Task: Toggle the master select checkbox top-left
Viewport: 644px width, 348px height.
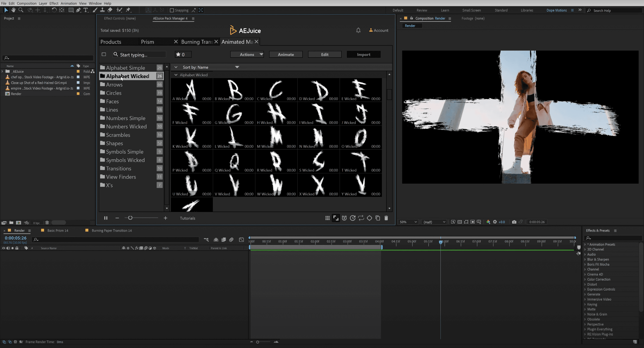Action: (x=104, y=54)
